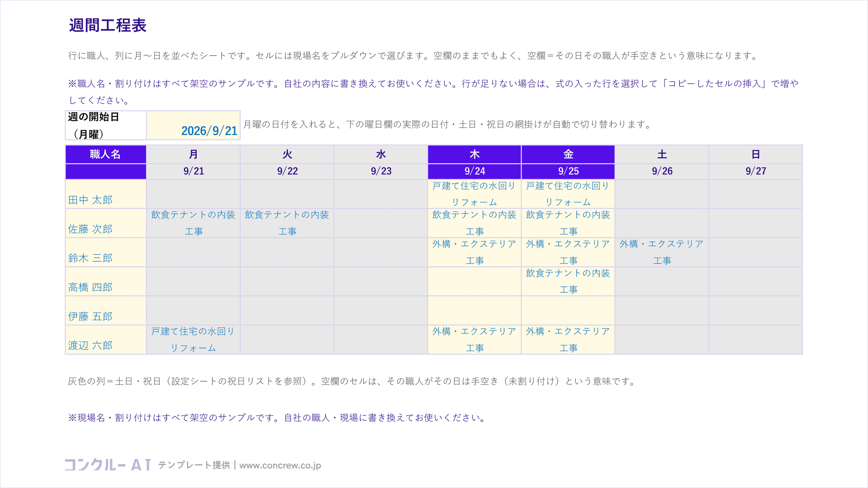Select the 水 weekday header
Screen dimensions: 868x488
click(381, 154)
